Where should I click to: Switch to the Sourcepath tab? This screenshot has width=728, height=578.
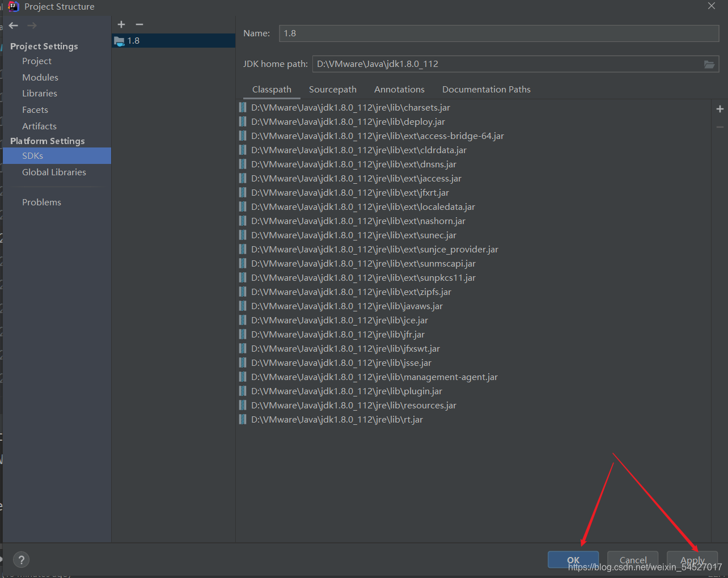coord(332,89)
